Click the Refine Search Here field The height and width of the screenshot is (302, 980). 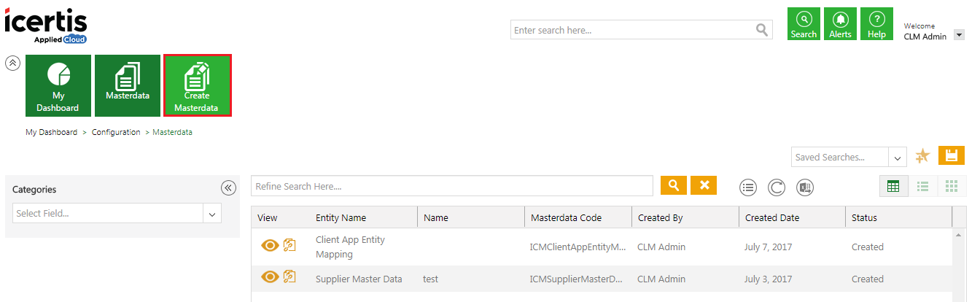tap(452, 186)
